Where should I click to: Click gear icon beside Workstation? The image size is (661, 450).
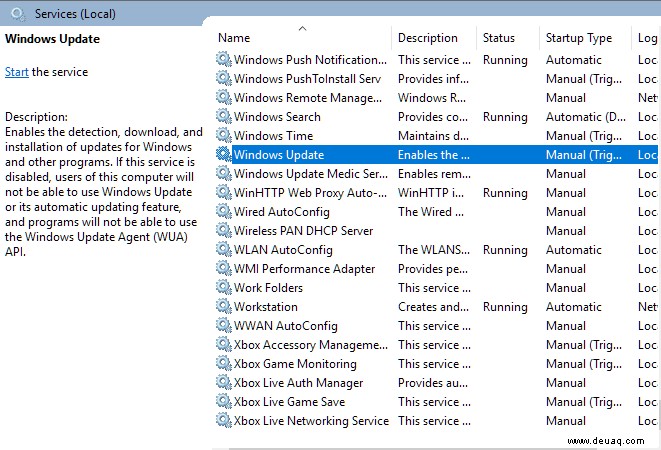(x=224, y=306)
